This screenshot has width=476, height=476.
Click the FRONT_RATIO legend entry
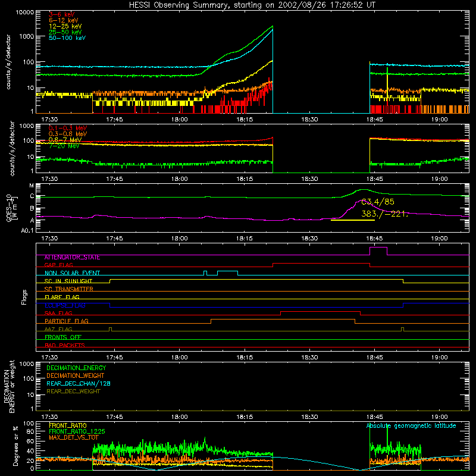(68, 425)
